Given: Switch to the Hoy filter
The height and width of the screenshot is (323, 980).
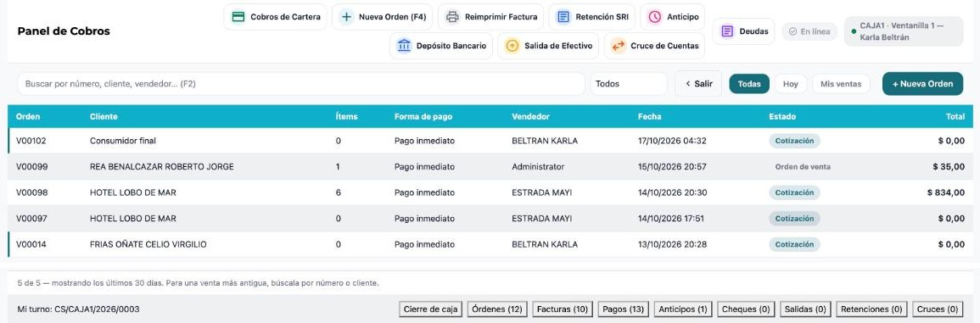Looking at the screenshot, I should pos(790,84).
